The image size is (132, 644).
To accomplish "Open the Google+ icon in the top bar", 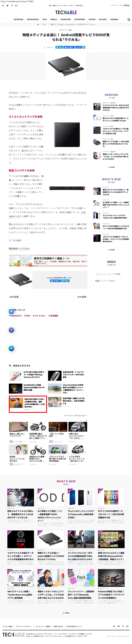I will pos(16,5).
